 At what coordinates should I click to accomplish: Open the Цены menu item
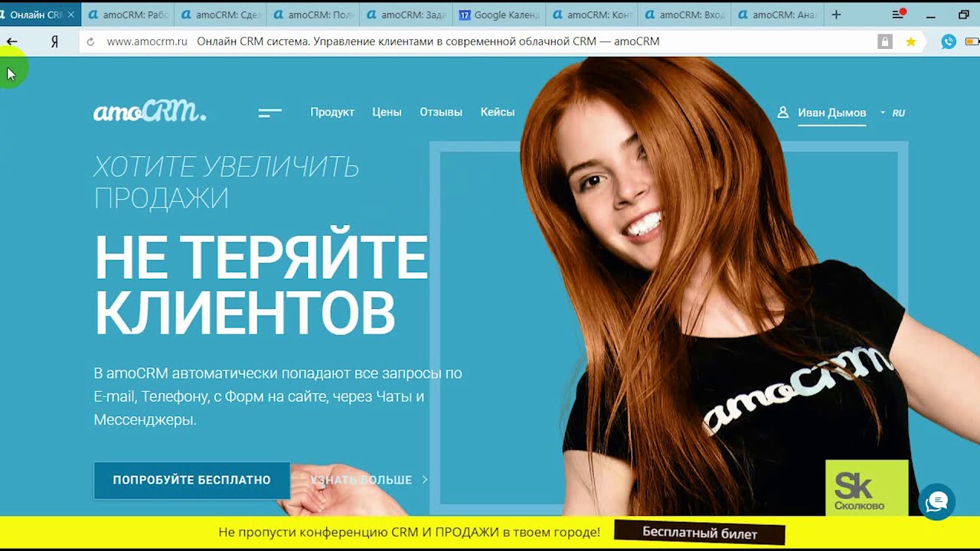coord(387,112)
